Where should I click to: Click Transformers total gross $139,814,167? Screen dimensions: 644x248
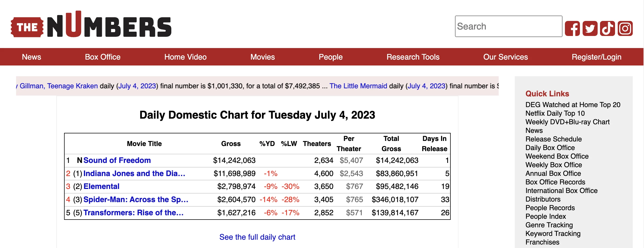395,213
